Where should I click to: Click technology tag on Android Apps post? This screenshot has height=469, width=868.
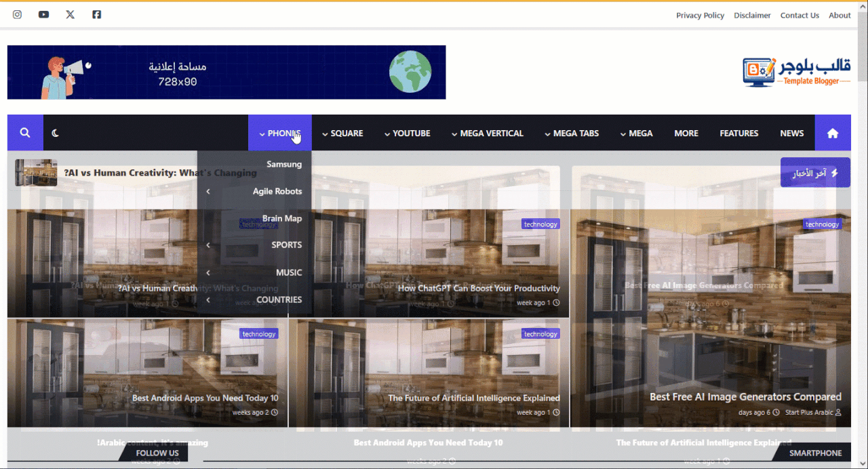[259, 334]
